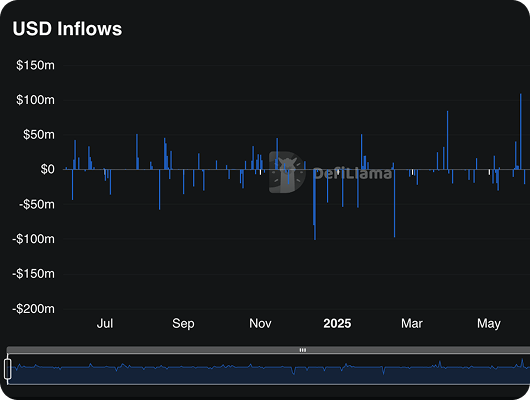Click the "$0" y-axis label
530x400 pixels.
coord(47,169)
